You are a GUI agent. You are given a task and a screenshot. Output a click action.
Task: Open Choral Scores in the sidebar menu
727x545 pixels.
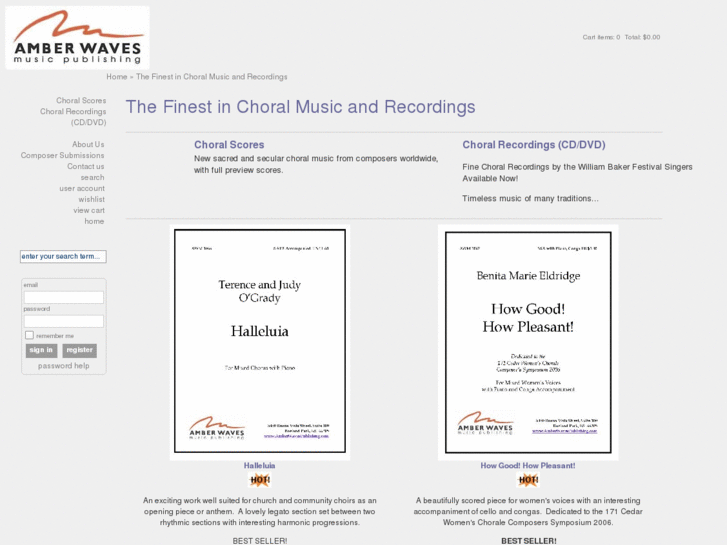click(x=81, y=100)
